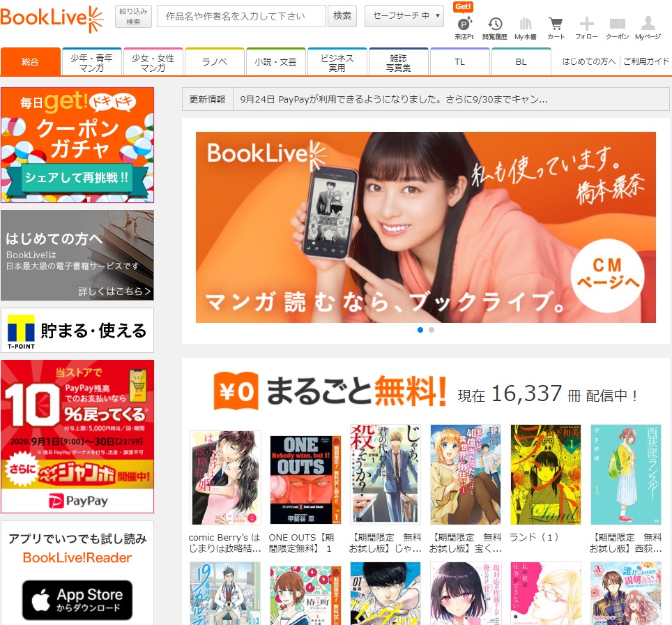Screen dimensions: 672x625
Task: Open the BL category tab
Action: [521, 61]
